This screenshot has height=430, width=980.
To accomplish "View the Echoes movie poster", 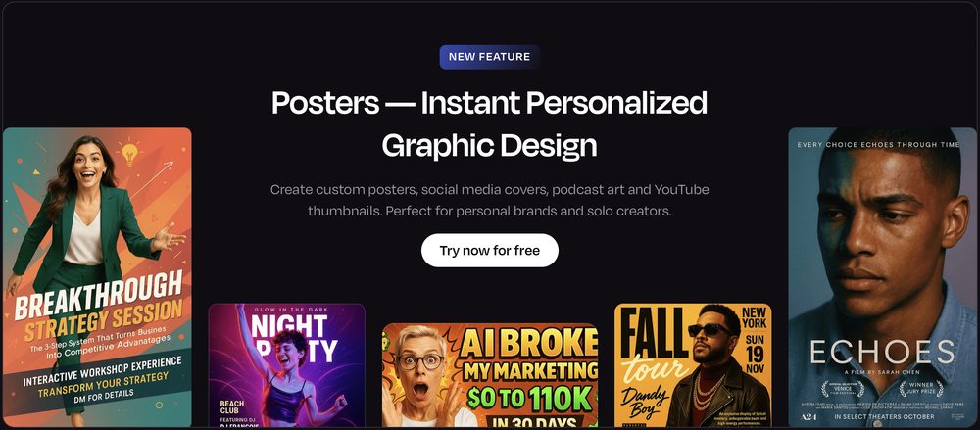I will click(882, 277).
